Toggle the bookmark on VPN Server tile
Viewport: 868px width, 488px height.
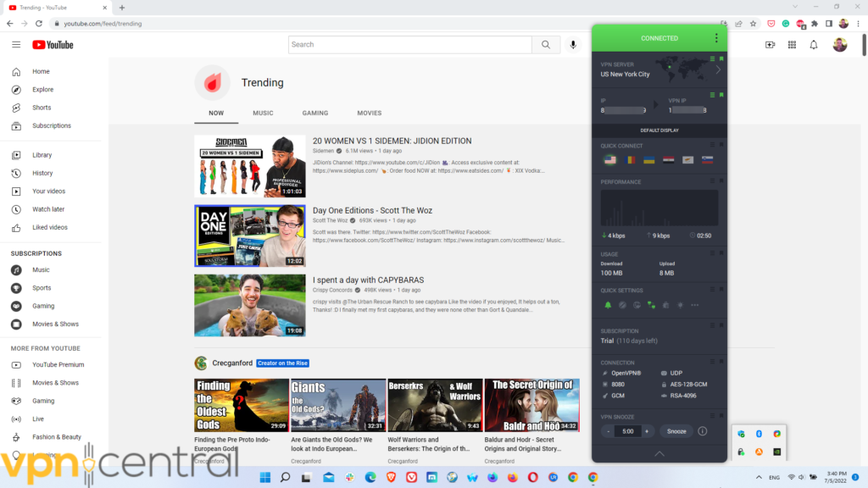pos(721,58)
